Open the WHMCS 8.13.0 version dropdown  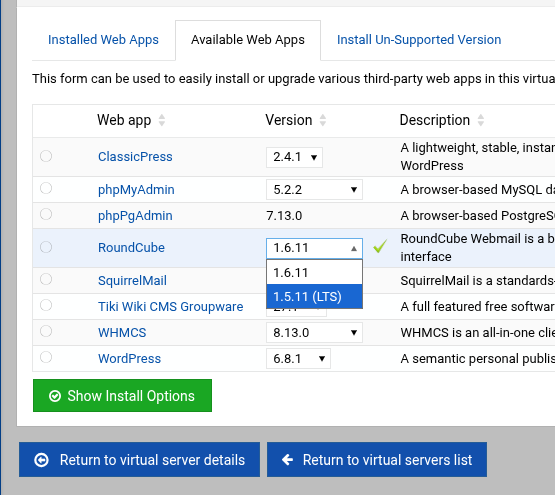pyautogui.click(x=314, y=332)
